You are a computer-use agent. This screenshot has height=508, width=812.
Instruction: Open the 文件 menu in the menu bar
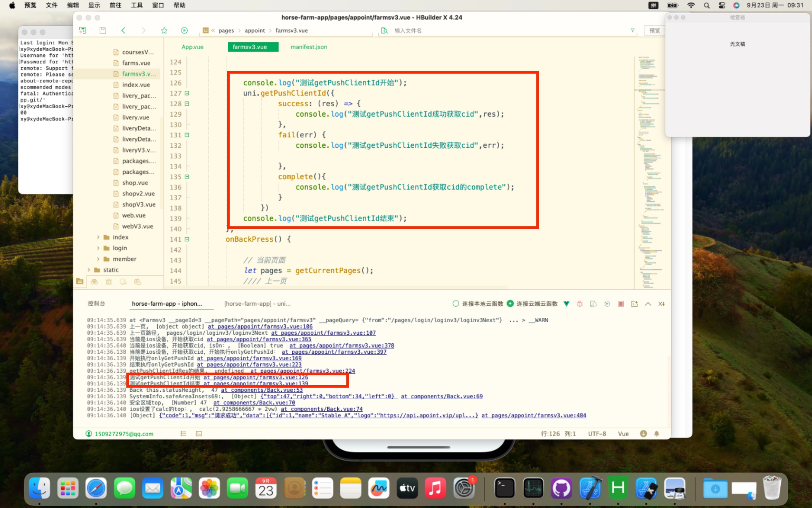[51, 5]
